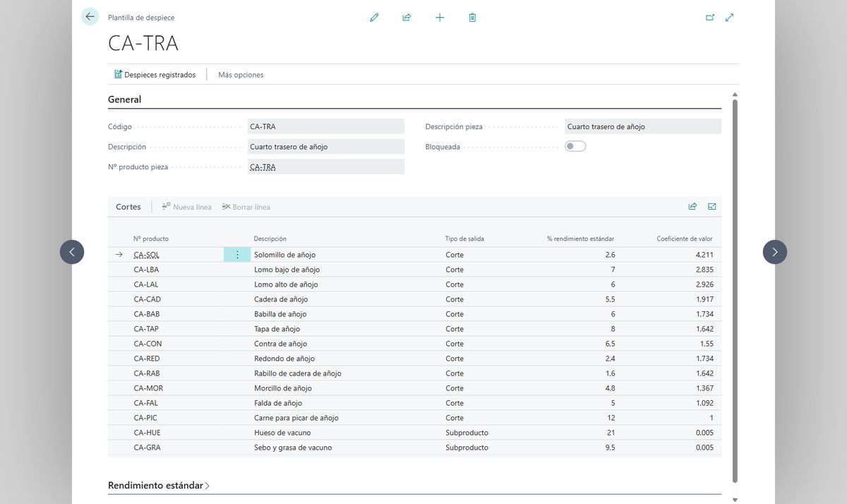This screenshot has height=504, width=847.
Task: Expand the Rendimiento estándar section
Action: click(x=159, y=486)
